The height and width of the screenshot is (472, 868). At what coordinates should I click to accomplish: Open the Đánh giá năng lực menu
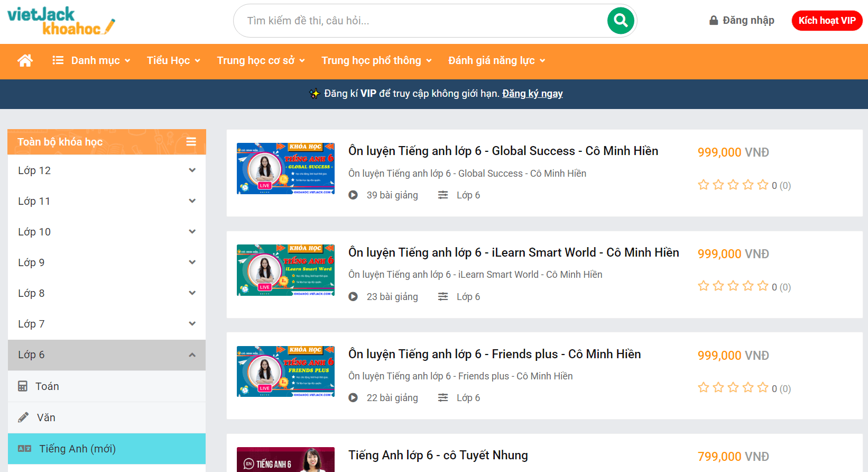point(497,60)
